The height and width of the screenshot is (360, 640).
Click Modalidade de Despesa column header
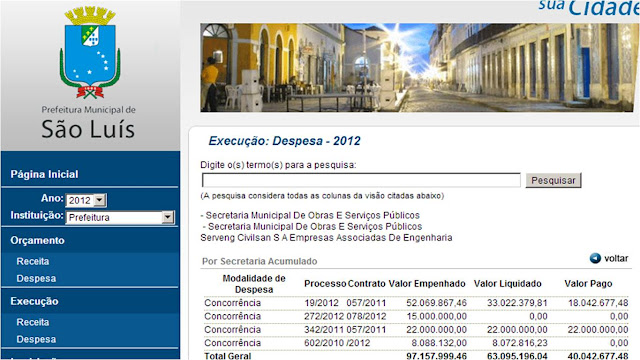coord(253,284)
